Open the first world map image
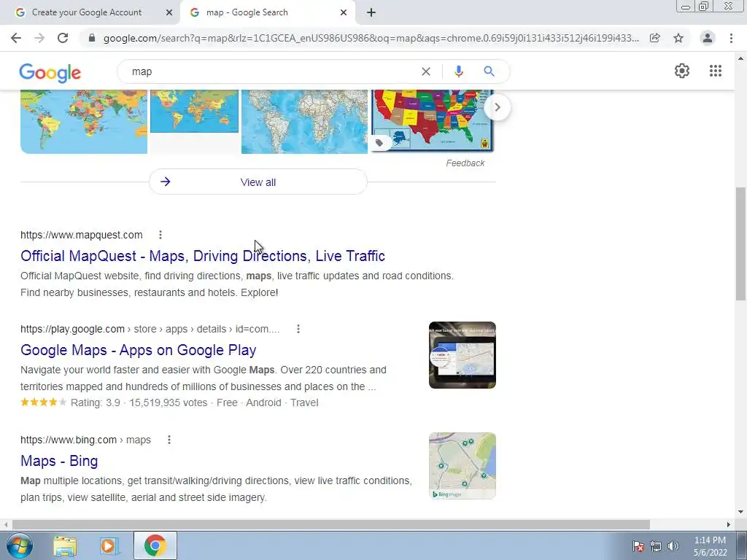Viewport: 747px width, 560px height. (84, 122)
